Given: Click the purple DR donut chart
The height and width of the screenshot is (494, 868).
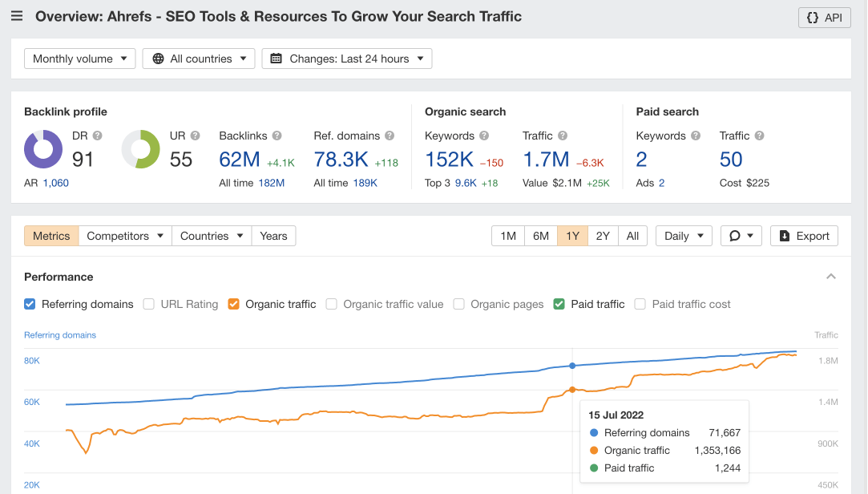Looking at the screenshot, I should coord(43,149).
